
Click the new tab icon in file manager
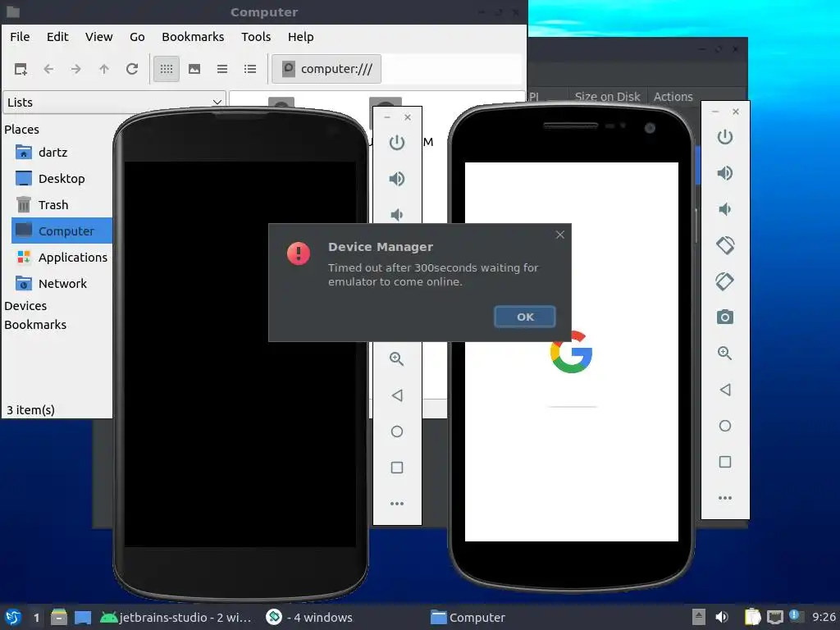tap(21, 69)
